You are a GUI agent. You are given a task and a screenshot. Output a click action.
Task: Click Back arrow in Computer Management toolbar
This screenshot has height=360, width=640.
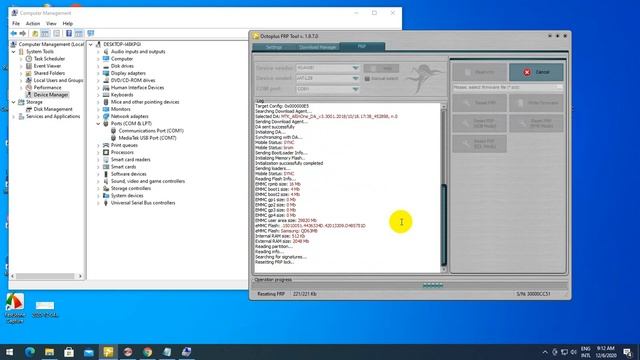point(14,33)
